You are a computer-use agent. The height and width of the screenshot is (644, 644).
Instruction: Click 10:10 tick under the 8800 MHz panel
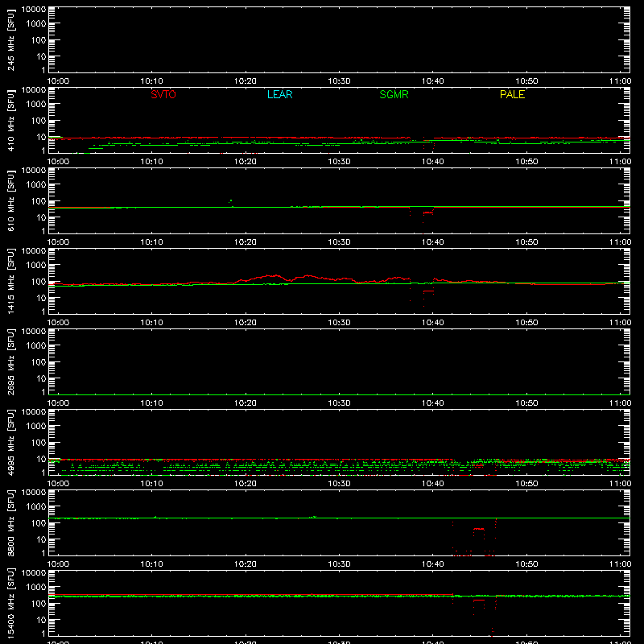[151, 564]
